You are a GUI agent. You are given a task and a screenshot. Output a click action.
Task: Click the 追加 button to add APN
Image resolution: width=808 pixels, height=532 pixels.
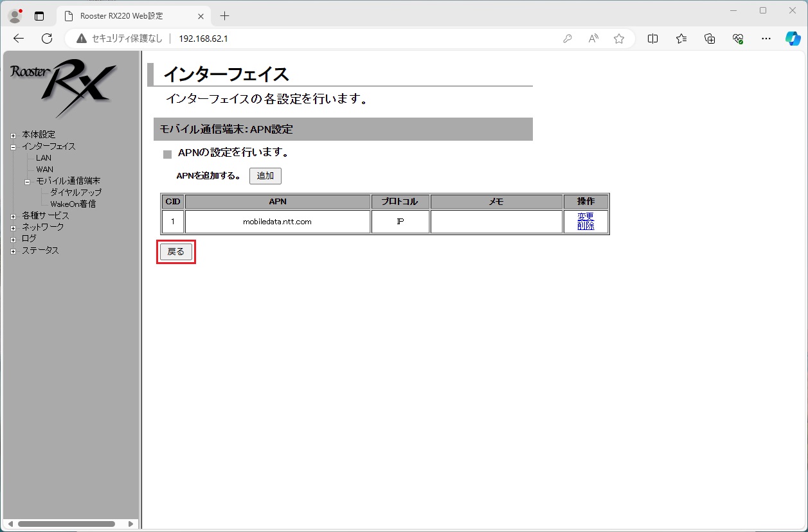tap(265, 176)
